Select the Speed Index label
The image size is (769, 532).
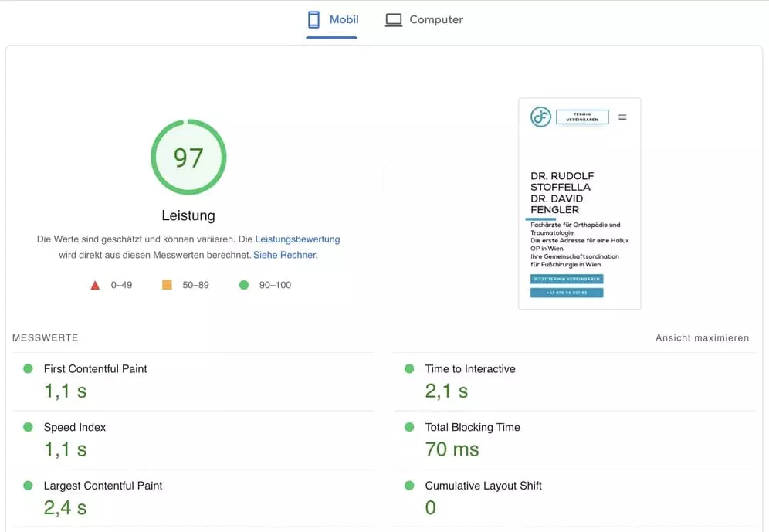[75, 427]
